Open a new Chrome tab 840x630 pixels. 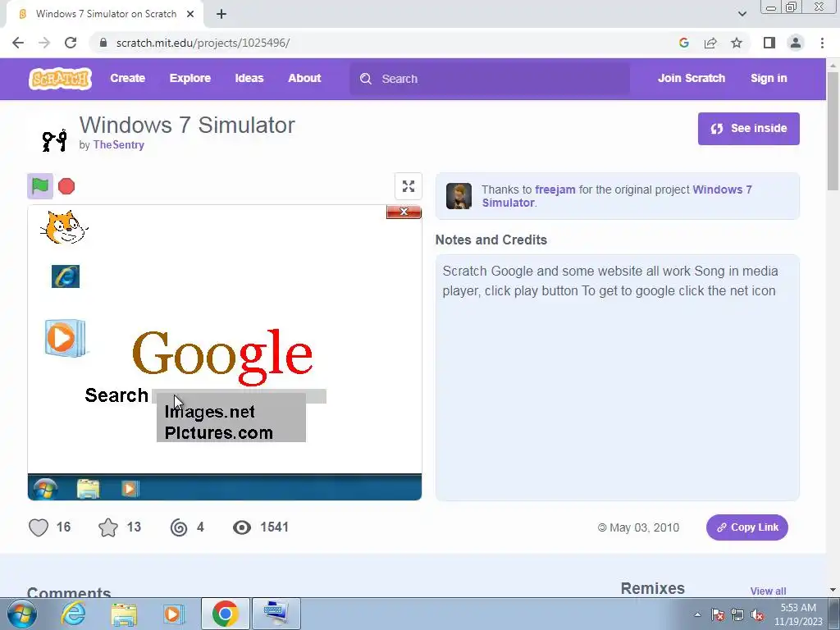(x=221, y=14)
